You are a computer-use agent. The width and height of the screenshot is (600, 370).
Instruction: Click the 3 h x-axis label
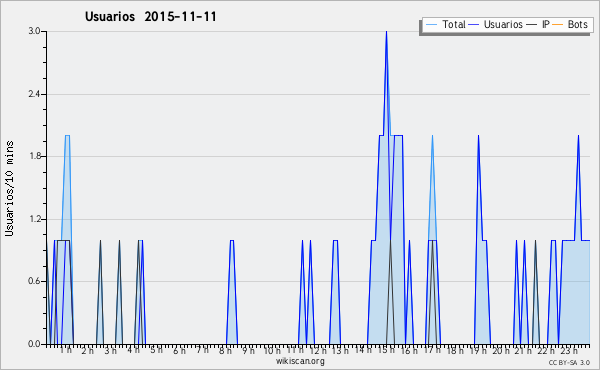coord(111,350)
